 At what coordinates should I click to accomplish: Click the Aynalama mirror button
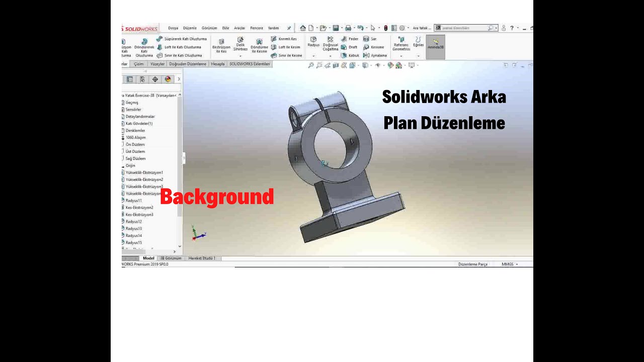click(x=375, y=55)
